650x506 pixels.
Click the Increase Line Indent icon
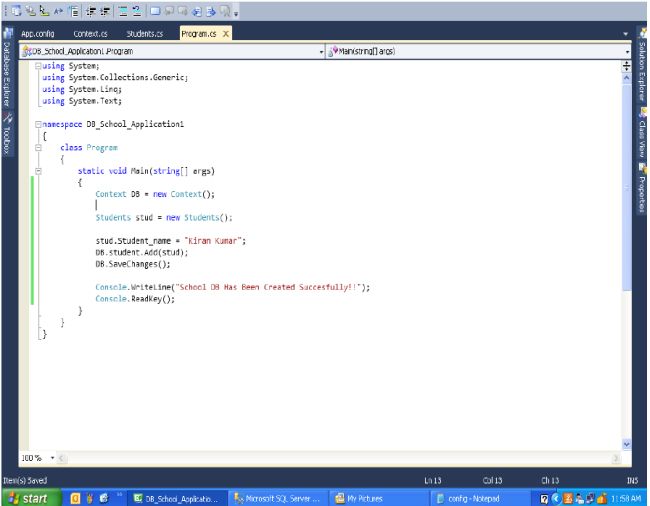[105, 11]
